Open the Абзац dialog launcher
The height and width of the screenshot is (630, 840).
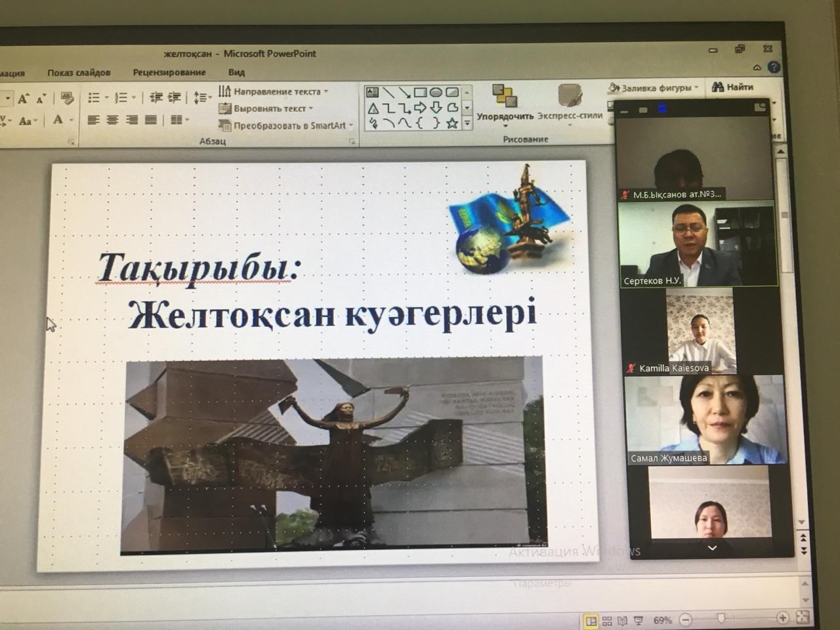click(352, 141)
